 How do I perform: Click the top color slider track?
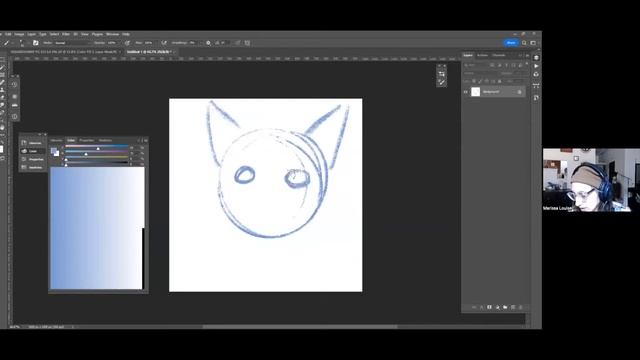tap(97, 146)
